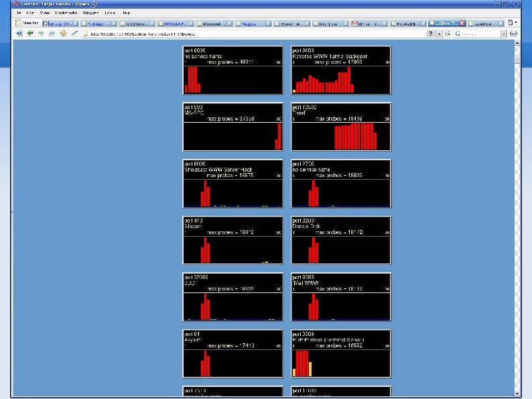Click the iMail WWW port chart

pos(341,297)
